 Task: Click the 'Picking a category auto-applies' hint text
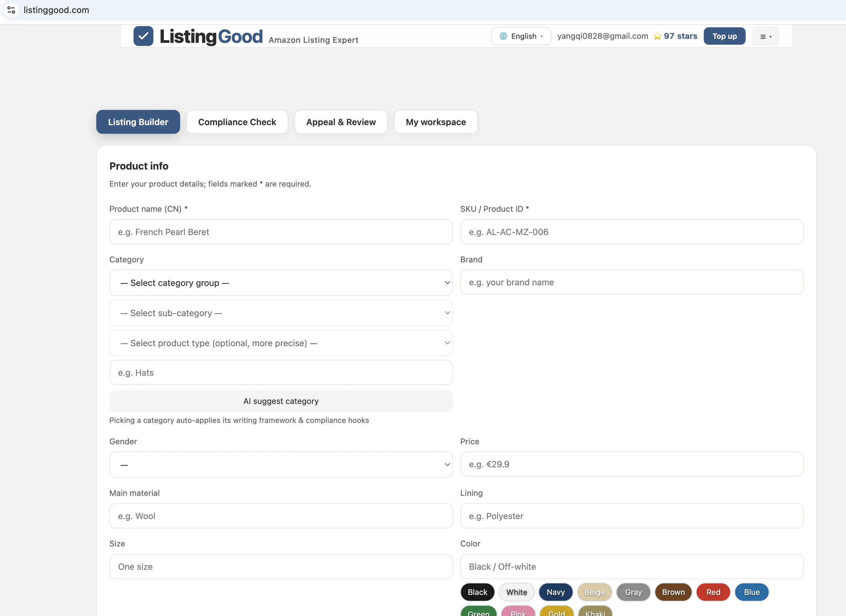(239, 420)
